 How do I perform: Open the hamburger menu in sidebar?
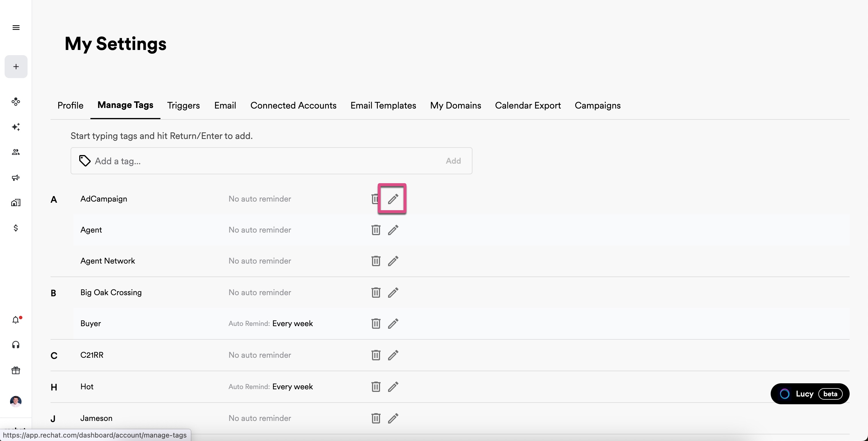point(16,28)
